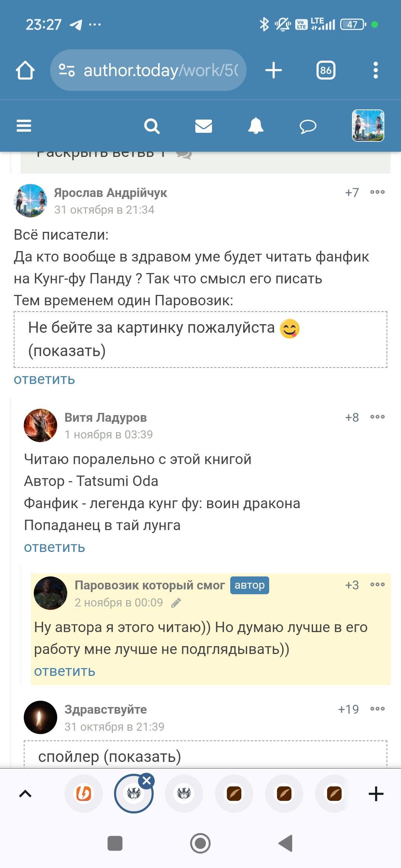Open the site hamburger menu
Screen dimensions: 401x868
(24, 126)
